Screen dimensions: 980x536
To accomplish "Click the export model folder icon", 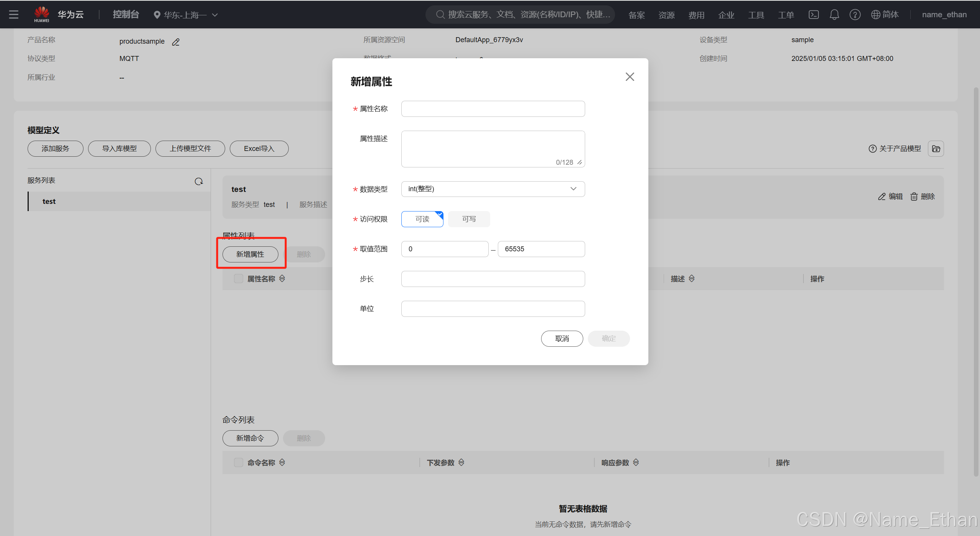I will pos(936,149).
